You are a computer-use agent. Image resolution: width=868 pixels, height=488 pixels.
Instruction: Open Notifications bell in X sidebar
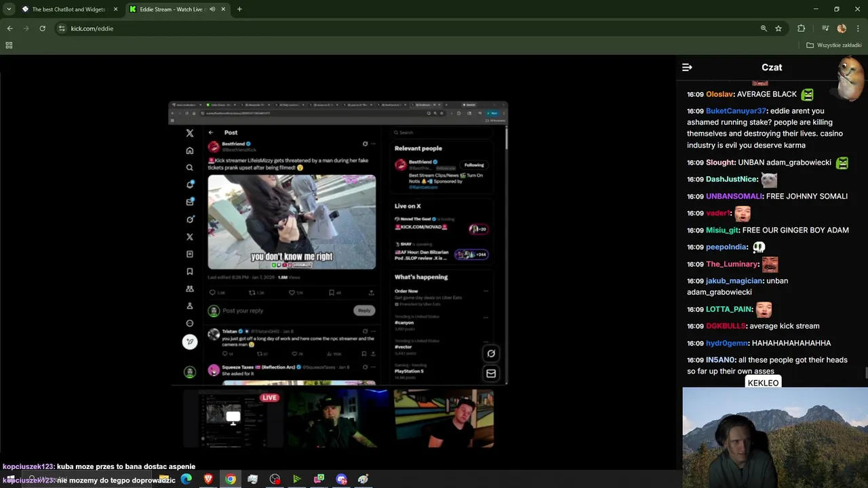coord(190,184)
